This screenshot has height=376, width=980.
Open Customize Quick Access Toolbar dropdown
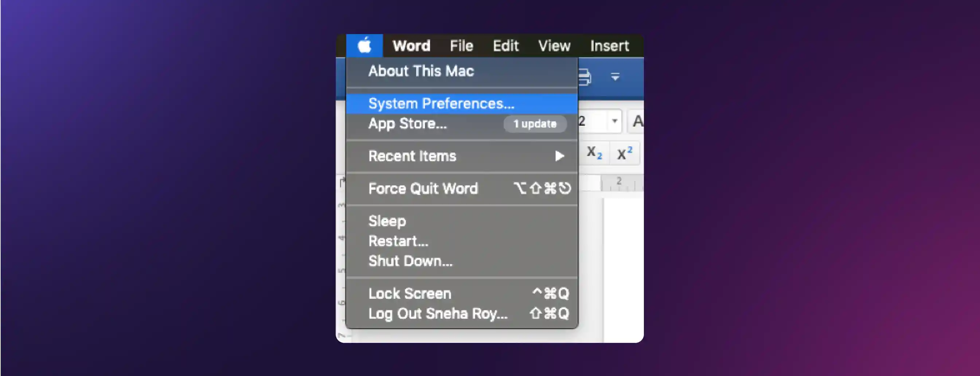point(615,77)
